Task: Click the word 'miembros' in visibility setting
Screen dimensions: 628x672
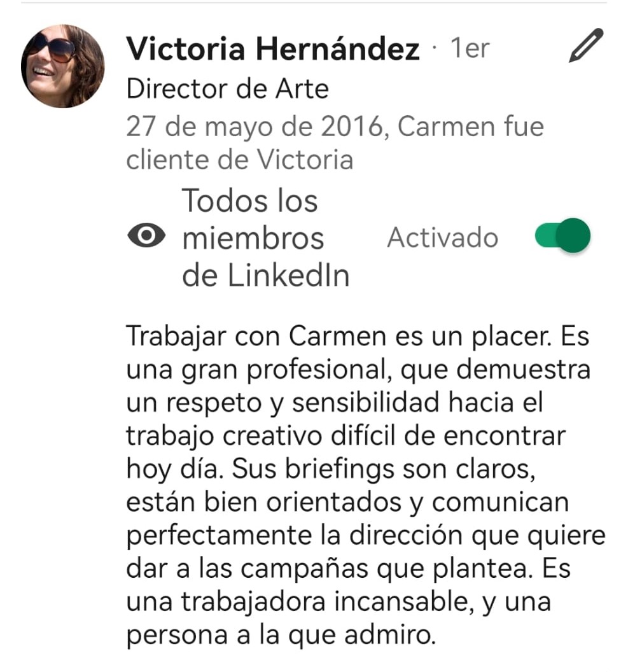Action: tap(253, 238)
